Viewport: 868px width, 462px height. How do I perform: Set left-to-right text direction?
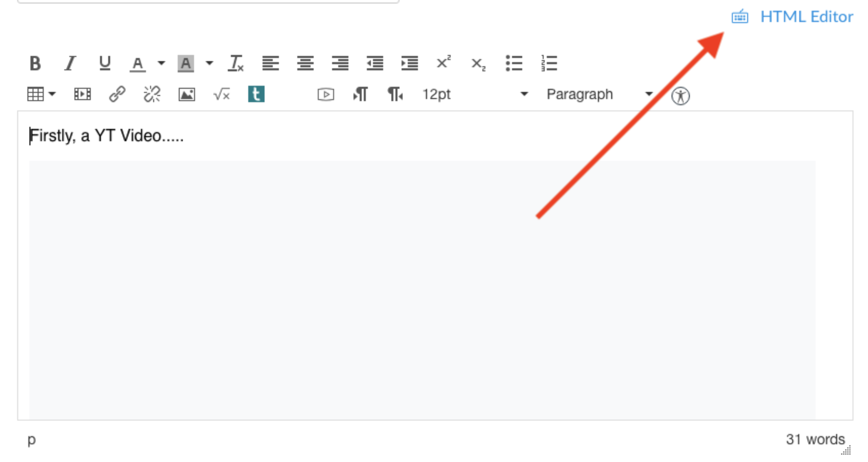click(x=360, y=95)
